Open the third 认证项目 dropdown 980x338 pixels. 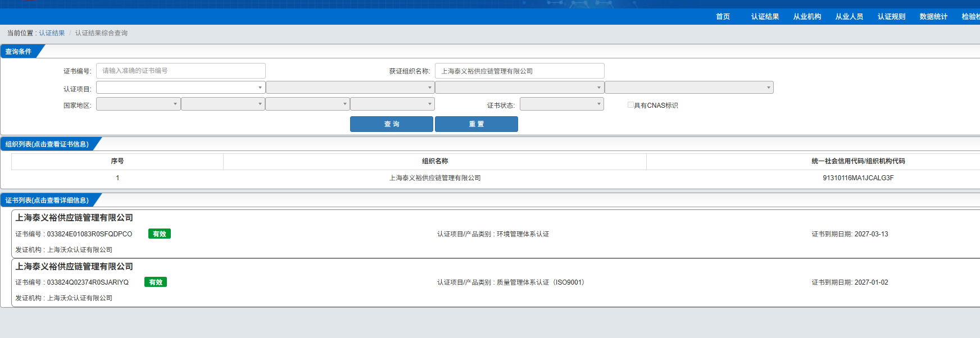520,88
